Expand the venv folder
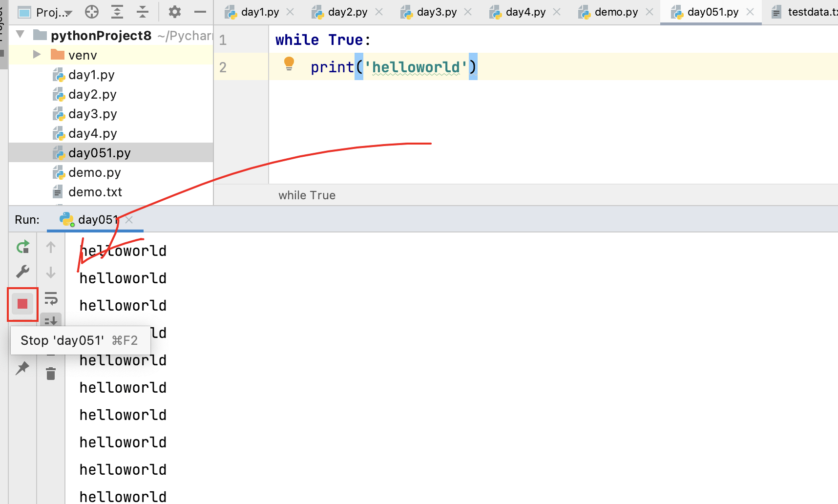838x504 pixels. pyautogui.click(x=37, y=54)
